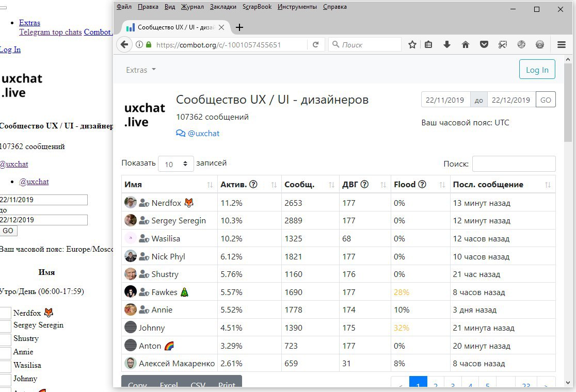Click Telegram top chats link in background
Image resolution: width=576 pixels, height=392 pixels.
(51, 32)
